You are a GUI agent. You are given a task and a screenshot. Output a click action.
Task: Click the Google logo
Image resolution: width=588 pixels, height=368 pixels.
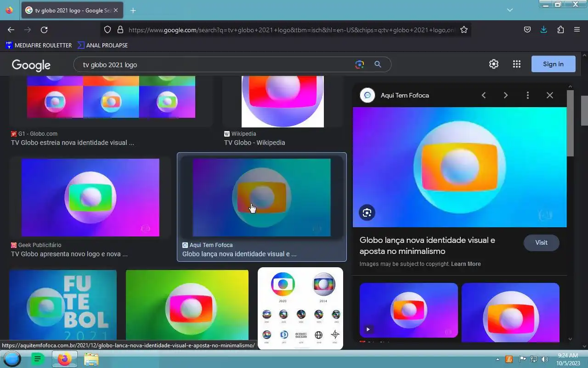[31, 65]
